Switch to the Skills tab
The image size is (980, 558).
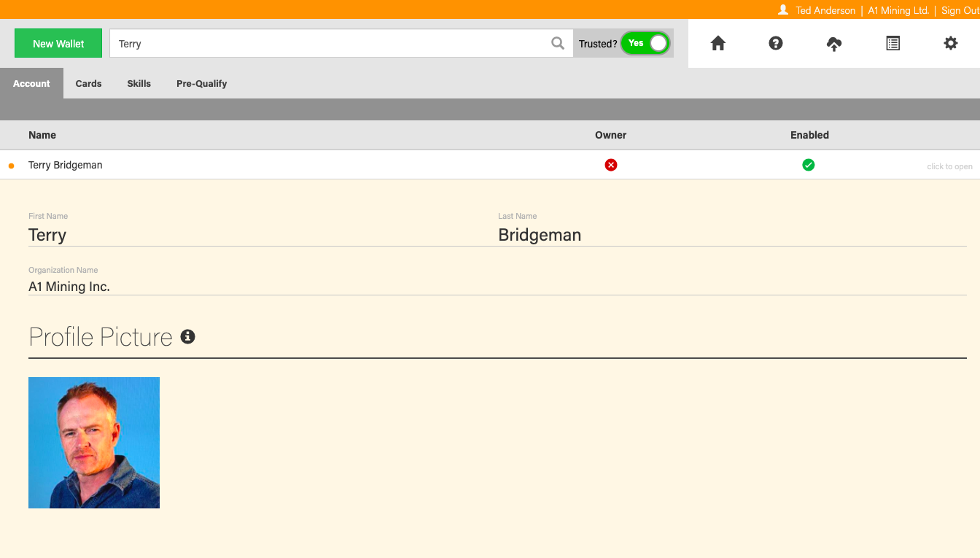139,83
